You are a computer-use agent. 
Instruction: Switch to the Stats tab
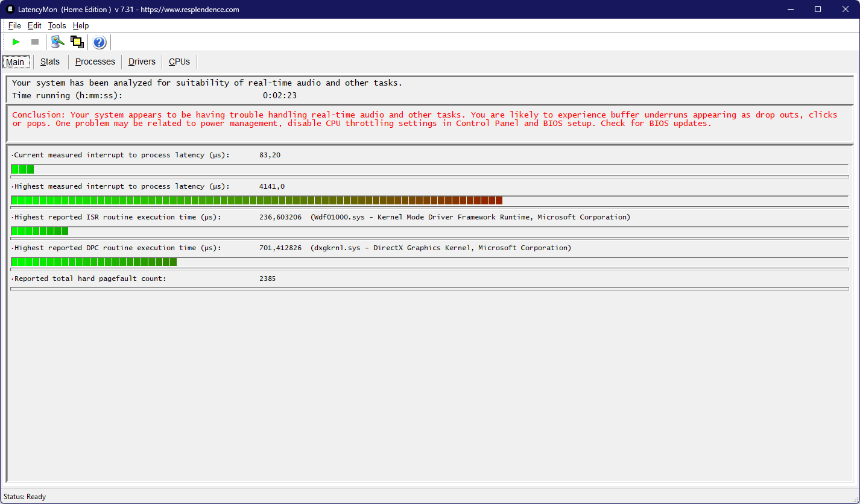[50, 61]
